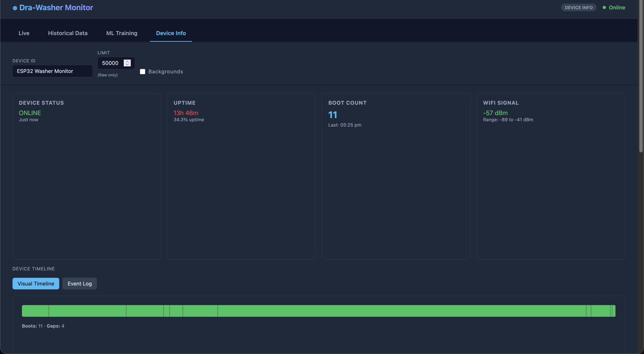Image resolution: width=644 pixels, height=354 pixels.
Task: Enable the Backgrounds checkbox
Action: [x=142, y=72]
